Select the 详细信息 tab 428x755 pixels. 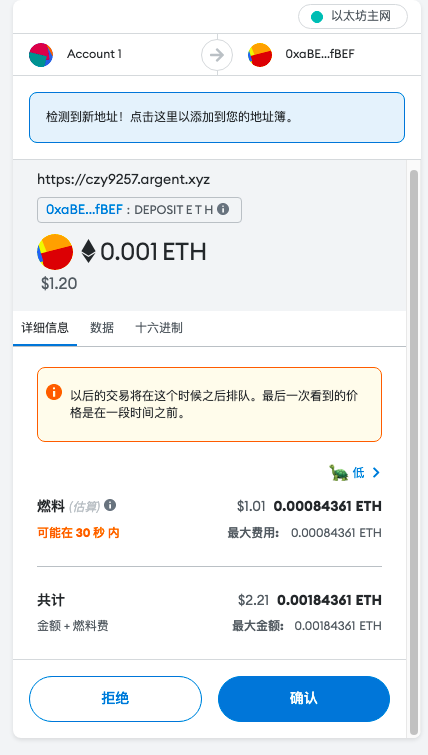(45, 328)
